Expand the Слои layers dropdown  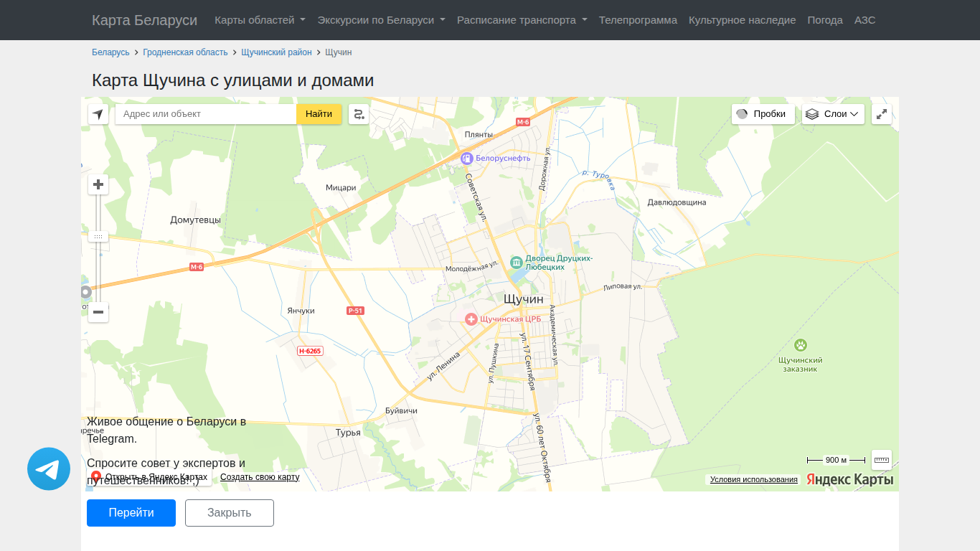[x=833, y=114]
